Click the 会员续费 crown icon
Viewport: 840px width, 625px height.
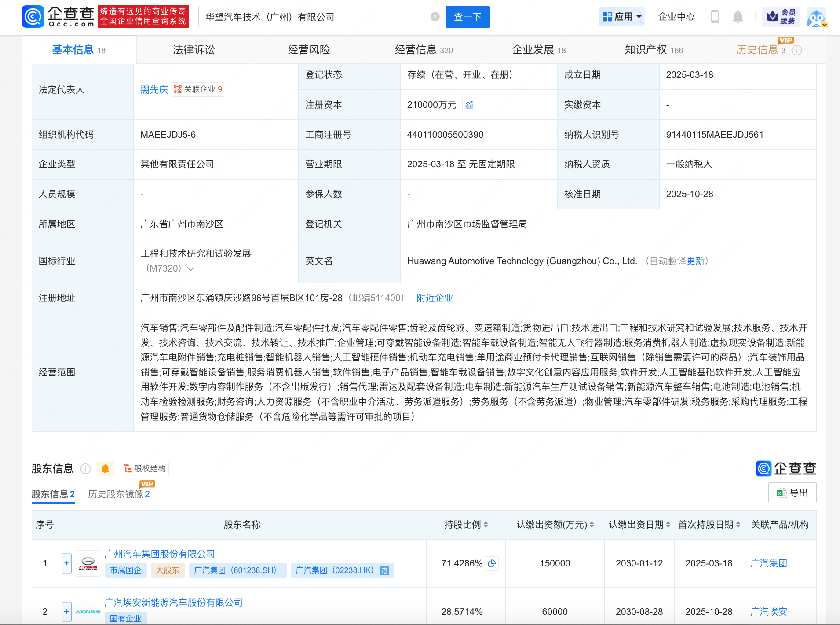click(773, 17)
